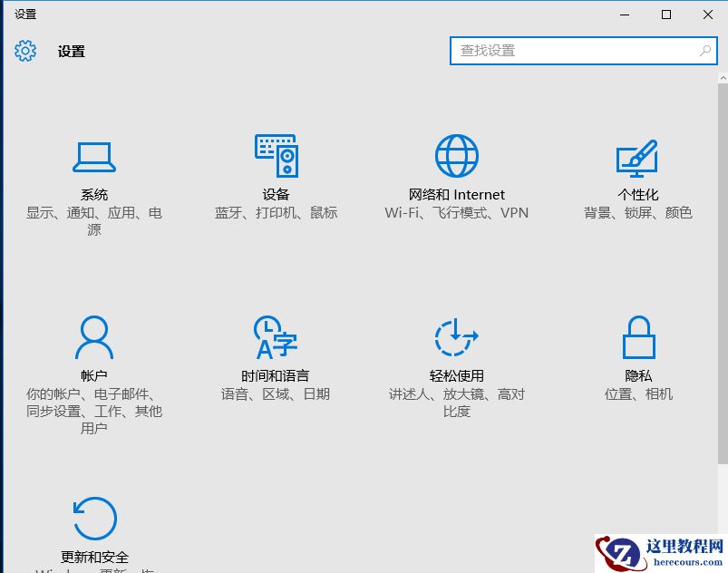728x573 pixels.
Task: Click the magnifier icon in the search box
Action: click(704, 52)
